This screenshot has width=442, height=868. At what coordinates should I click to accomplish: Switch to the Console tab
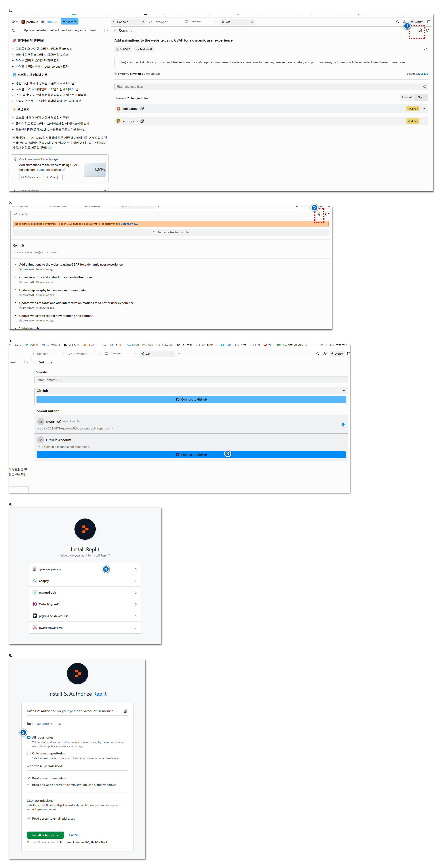click(122, 22)
